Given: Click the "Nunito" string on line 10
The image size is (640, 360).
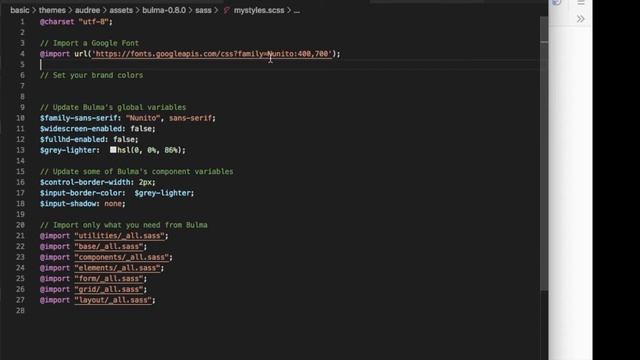Looking at the screenshot, I should 143,118.
